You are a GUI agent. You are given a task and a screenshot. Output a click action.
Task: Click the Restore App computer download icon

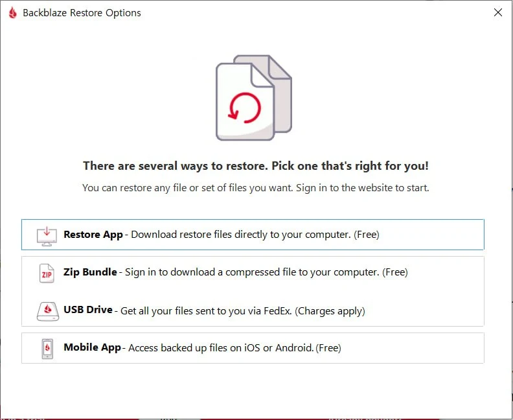(47, 236)
